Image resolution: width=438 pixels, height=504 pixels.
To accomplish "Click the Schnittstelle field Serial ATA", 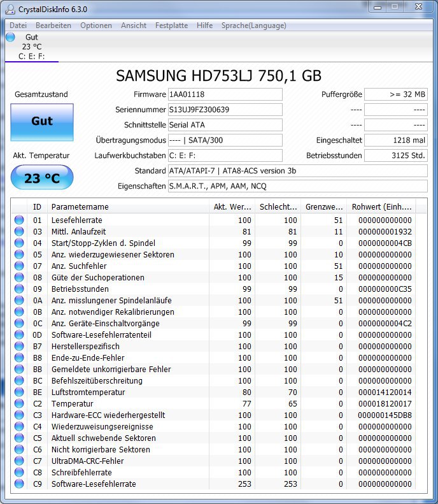I will (225, 125).
